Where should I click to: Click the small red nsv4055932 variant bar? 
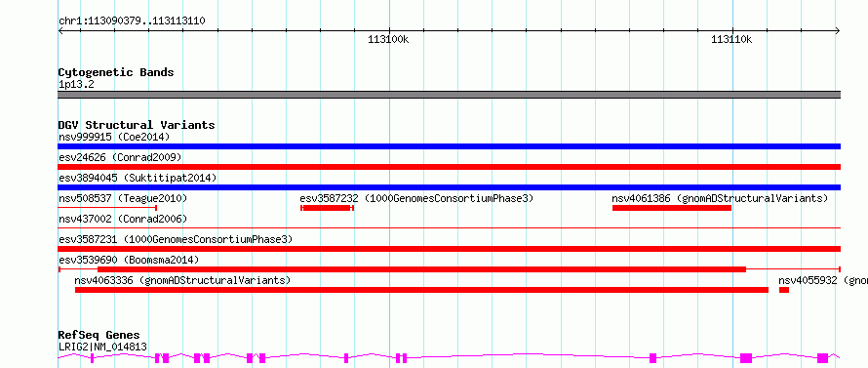(784, 290)
